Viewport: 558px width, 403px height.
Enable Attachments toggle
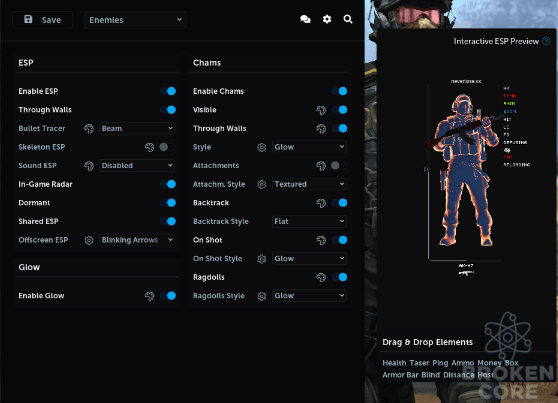coord(338,166)
